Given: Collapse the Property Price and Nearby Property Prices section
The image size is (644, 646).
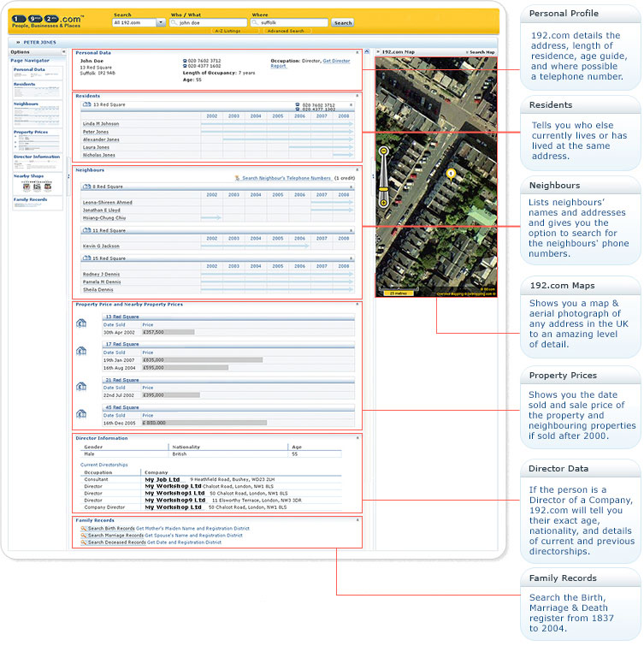Looking at the screenshot, I should (x=357, y=304).
